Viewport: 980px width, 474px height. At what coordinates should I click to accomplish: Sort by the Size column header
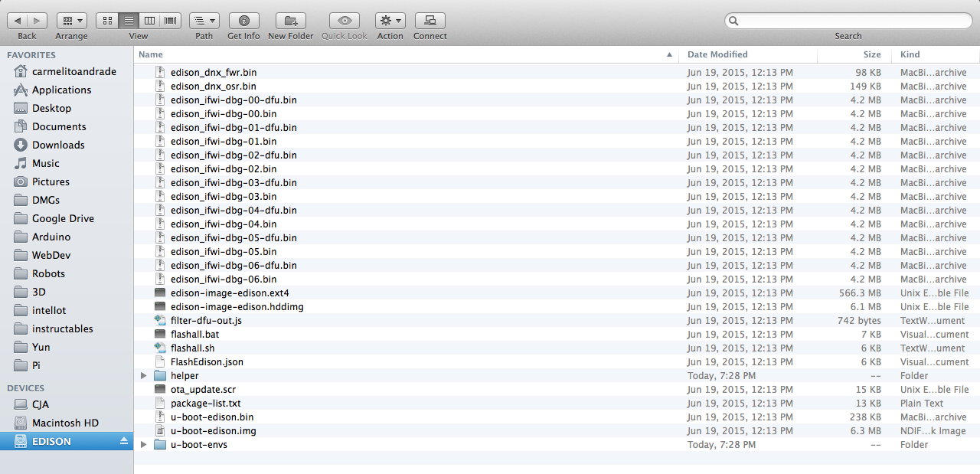coord(854,54)
